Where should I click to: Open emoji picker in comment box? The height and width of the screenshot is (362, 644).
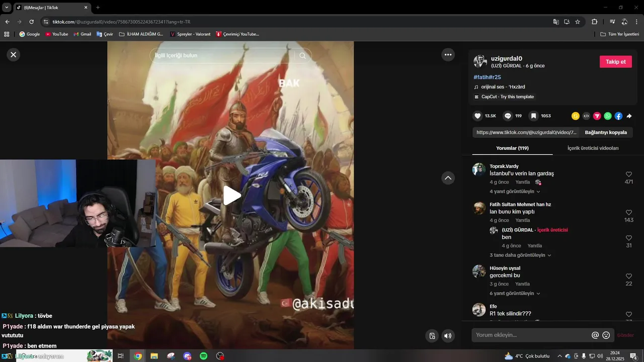[x=606, y=335]
